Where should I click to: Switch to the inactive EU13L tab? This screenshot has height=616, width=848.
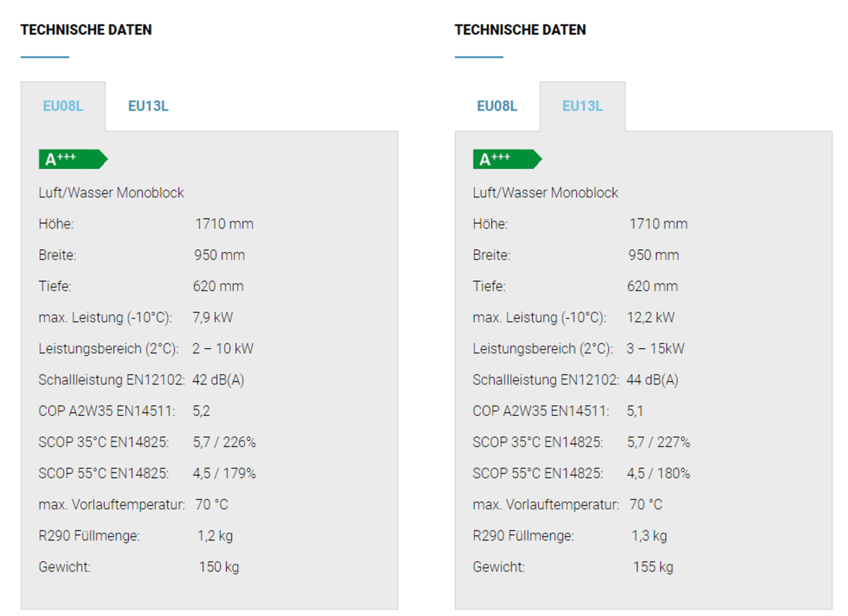pyautogui.click(x=148, y=107)
